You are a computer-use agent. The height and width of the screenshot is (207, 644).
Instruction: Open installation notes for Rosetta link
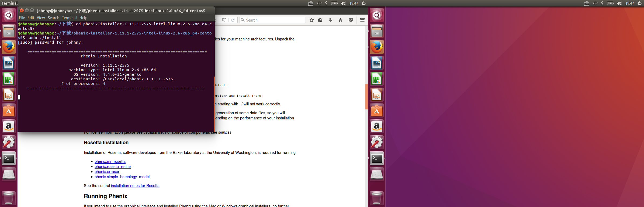coord(135,186)
